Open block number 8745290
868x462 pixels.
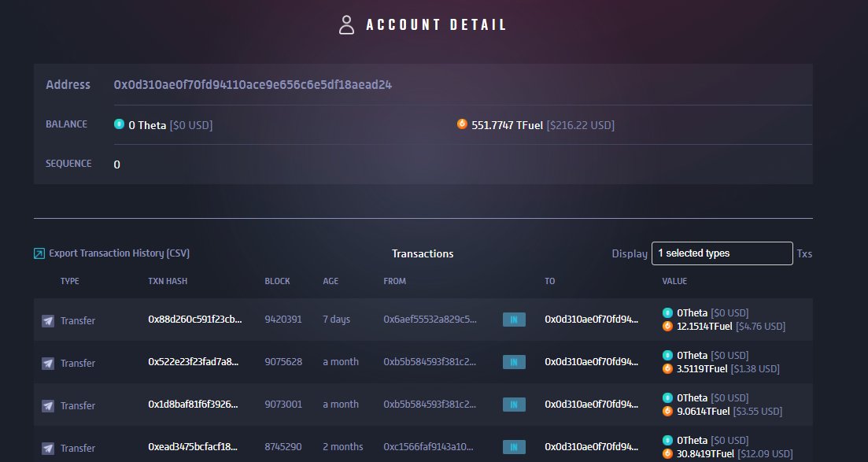tap(283, 446)
